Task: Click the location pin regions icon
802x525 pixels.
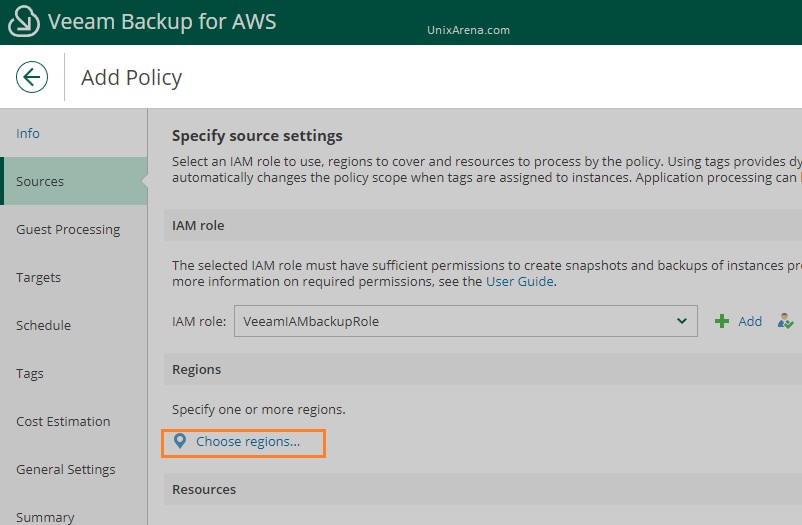Action: [x=180, y=441]
